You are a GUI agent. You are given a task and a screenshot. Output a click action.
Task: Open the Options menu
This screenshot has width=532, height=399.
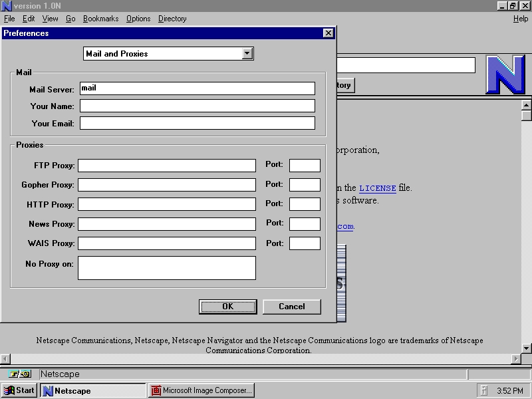[138, 19]
